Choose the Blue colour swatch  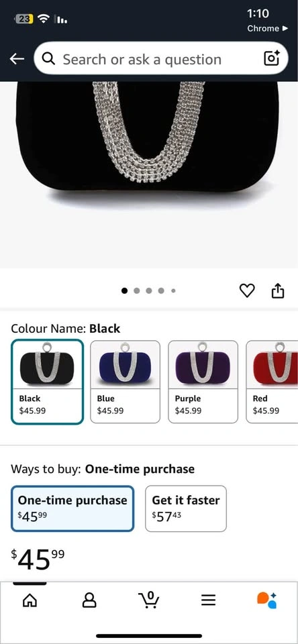click(x=125, y=382)
